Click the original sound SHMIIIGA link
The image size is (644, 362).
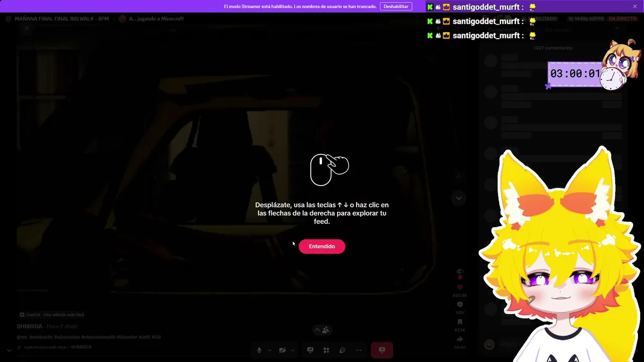(54, 347)
